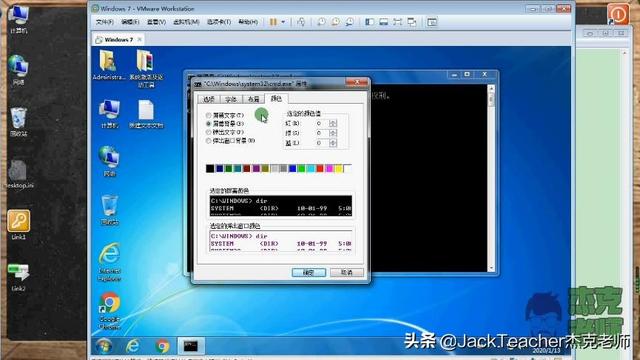Select 回收站 icon on the VM desktop

tap(109, 210)
